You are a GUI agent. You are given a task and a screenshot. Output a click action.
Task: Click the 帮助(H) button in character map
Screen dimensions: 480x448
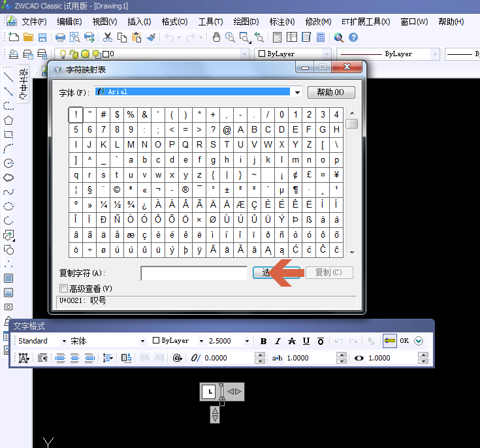coord(331,93)
